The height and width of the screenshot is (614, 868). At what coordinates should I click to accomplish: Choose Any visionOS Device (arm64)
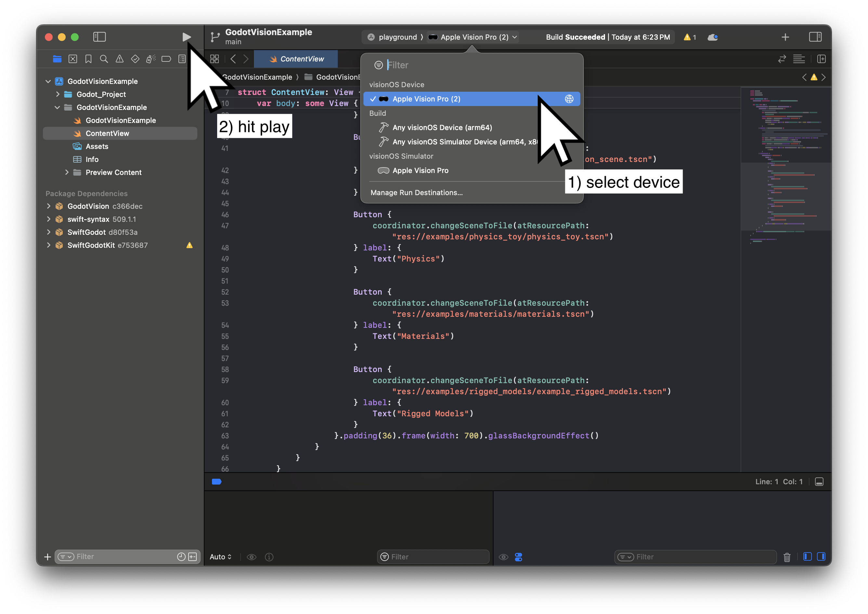442,127
